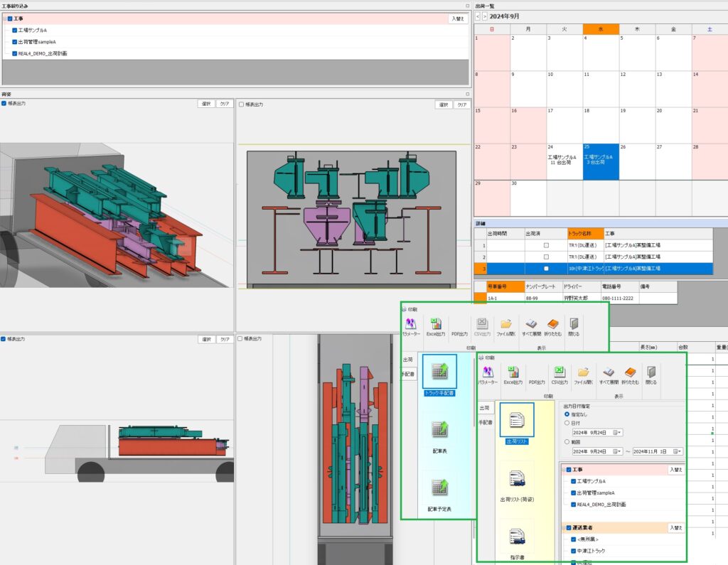
Task: Select the 日付 radio button
Action: click(567, 423)
